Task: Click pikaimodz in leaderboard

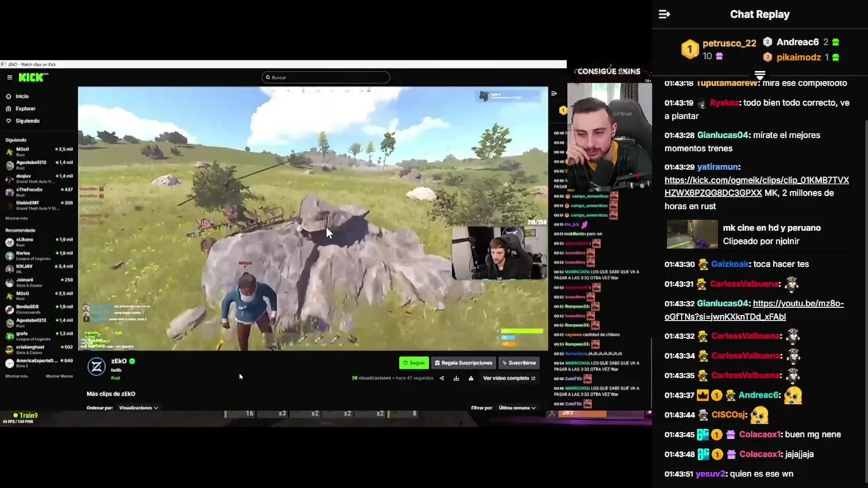Action: tap(799, 58)
